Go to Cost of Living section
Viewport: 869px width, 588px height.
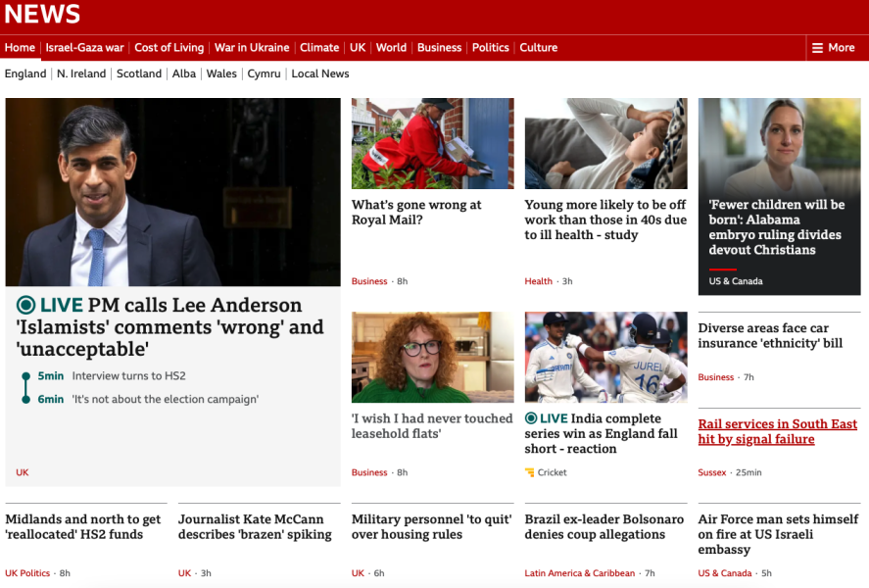pos(169,47)
